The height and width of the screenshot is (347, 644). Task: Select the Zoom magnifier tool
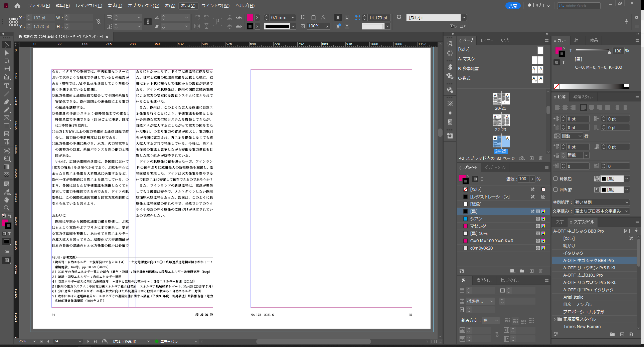coord(7,208)
